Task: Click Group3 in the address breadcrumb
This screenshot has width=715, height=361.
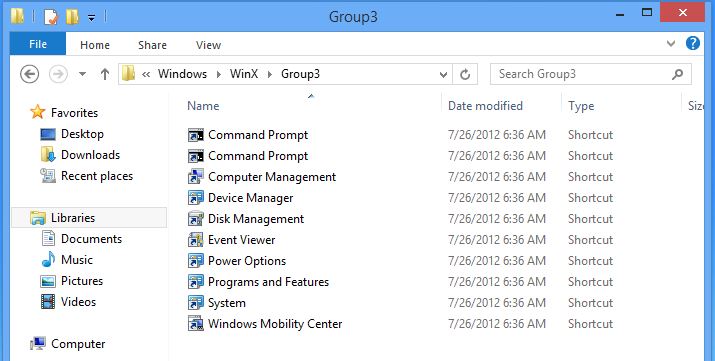Action: [300, 74]
